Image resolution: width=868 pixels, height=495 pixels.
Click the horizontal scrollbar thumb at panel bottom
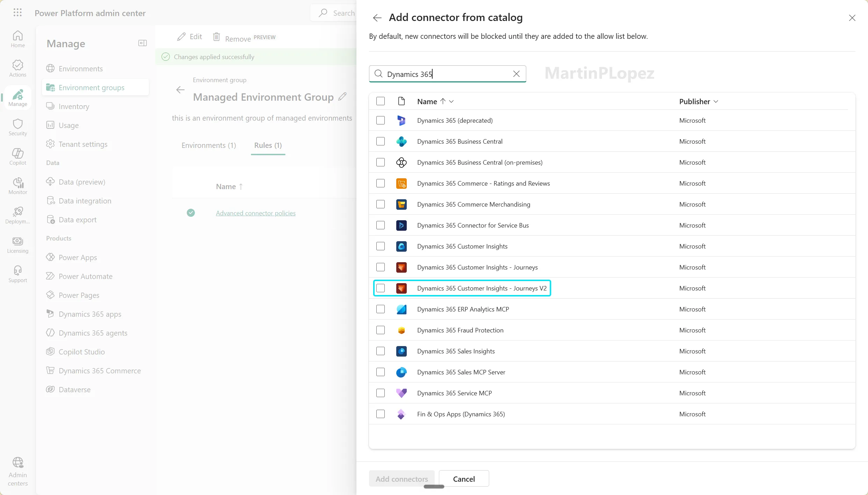(x=434, y=487)
